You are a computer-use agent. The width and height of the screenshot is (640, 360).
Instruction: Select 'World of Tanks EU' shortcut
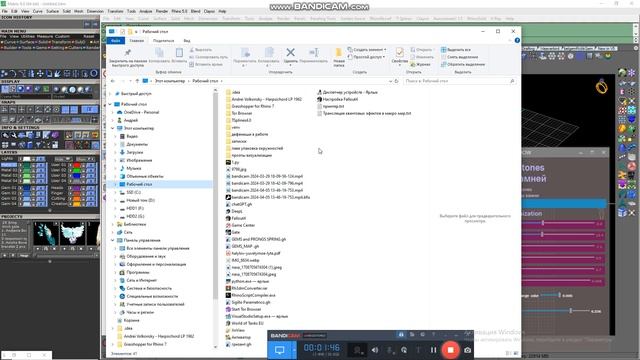pos(244,323)
